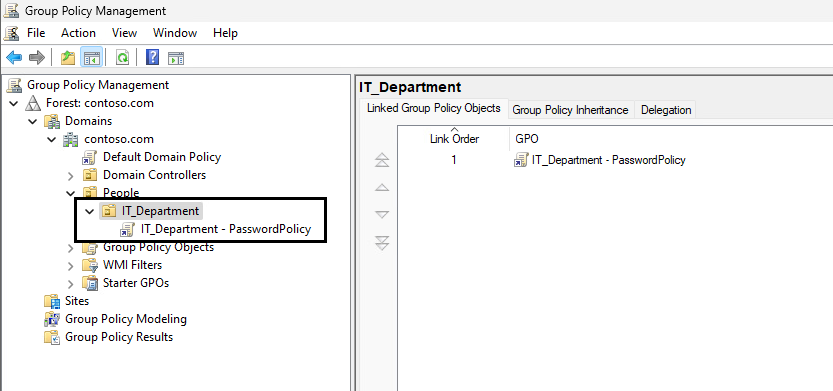
Task: Click the contoso.com domain server icon
Action: click(x=71, y=139)
